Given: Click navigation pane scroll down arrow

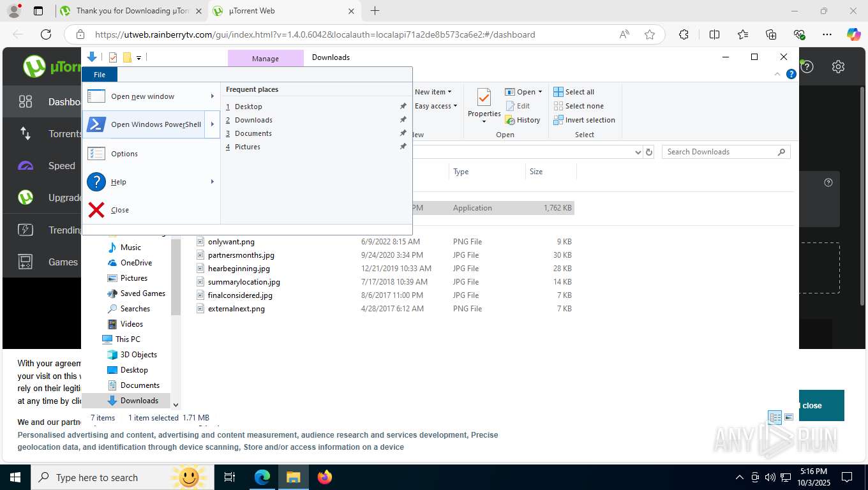Looking at the screenshot, I should pos(176,405).
